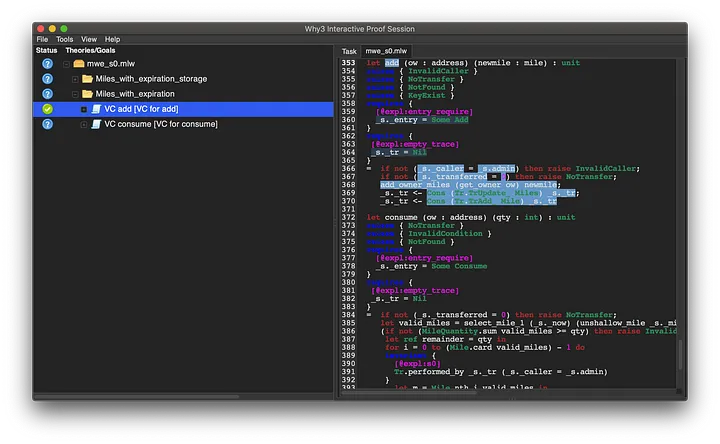Open the View menu
720x444 pixels.
[x=89, y=39]
